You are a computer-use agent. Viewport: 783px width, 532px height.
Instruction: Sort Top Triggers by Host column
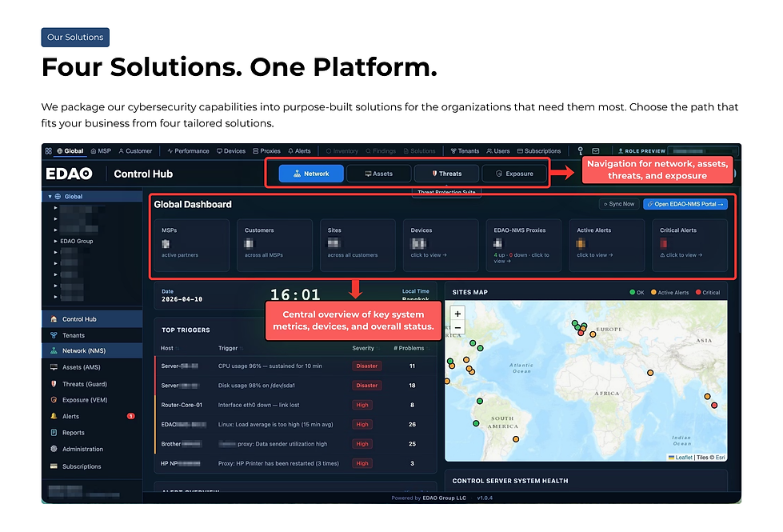[x=170, y=348]
